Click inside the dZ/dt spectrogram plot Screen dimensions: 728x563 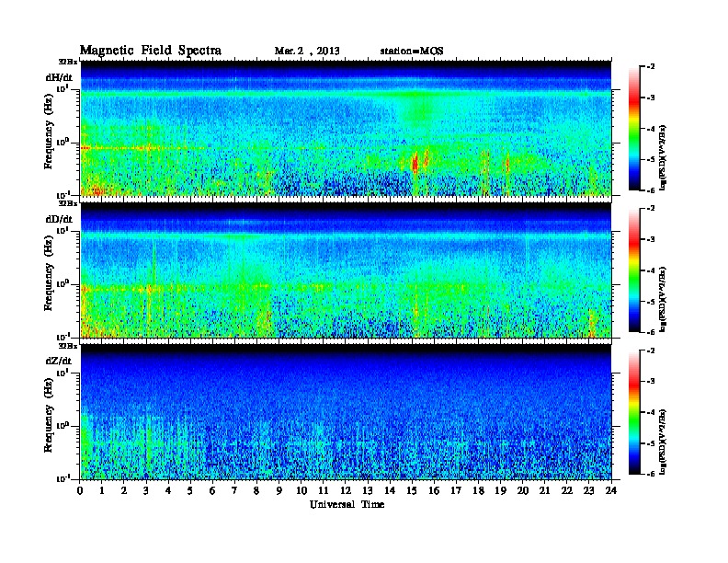click(346, 412)
